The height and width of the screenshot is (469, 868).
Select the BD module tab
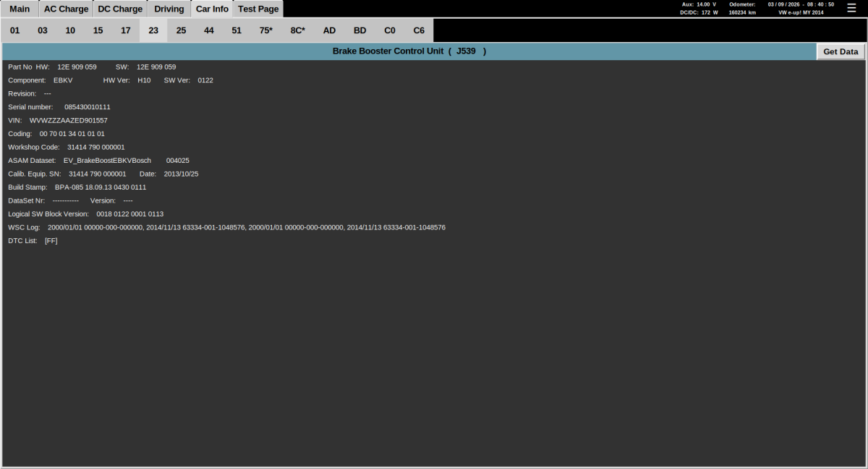pos(359,30)
